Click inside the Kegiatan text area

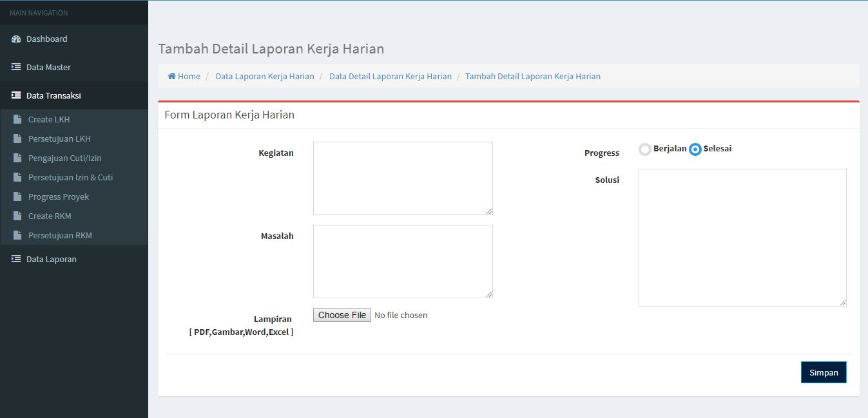(403, 178)
